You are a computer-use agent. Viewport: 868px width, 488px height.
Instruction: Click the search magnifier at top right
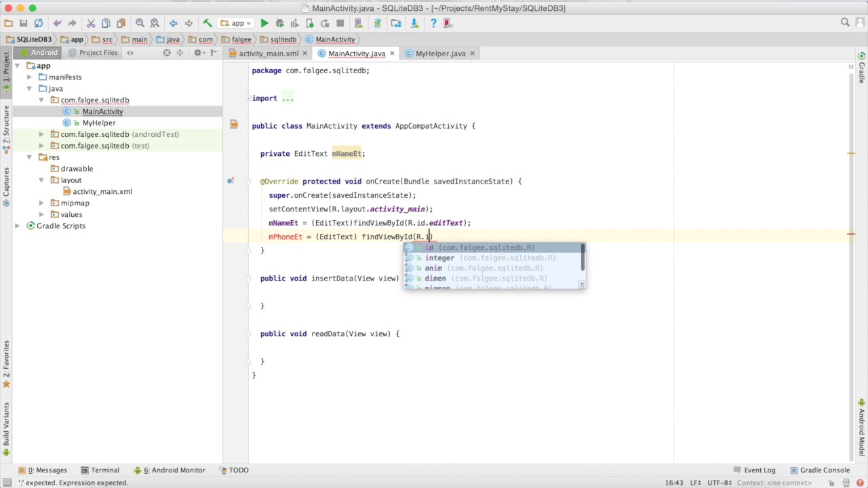845,22
